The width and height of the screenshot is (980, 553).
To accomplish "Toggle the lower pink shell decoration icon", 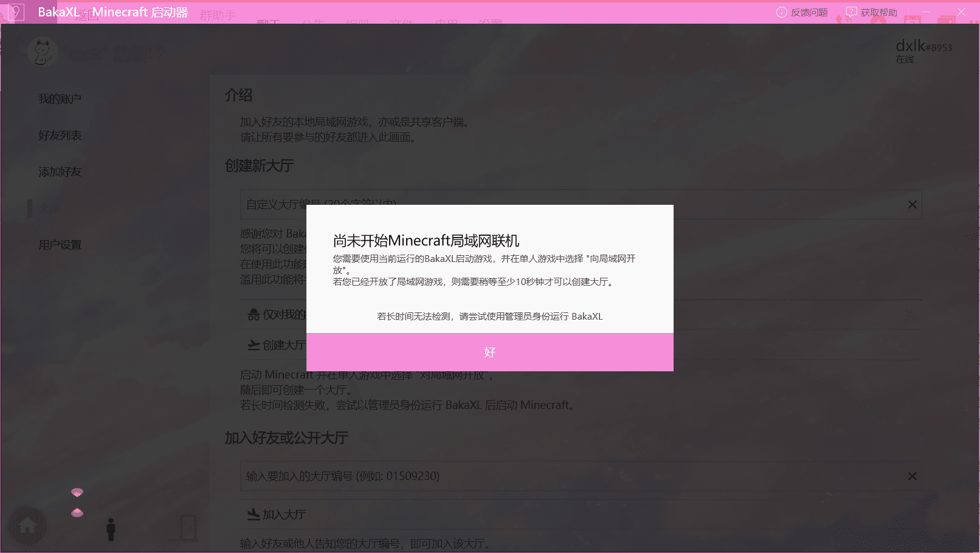I will click(77, 512).
